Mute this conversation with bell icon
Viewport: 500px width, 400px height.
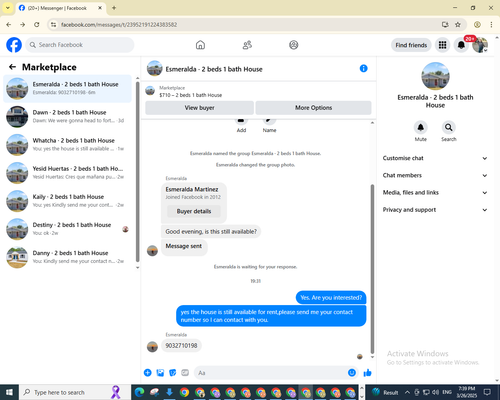[x=421, y=127]
